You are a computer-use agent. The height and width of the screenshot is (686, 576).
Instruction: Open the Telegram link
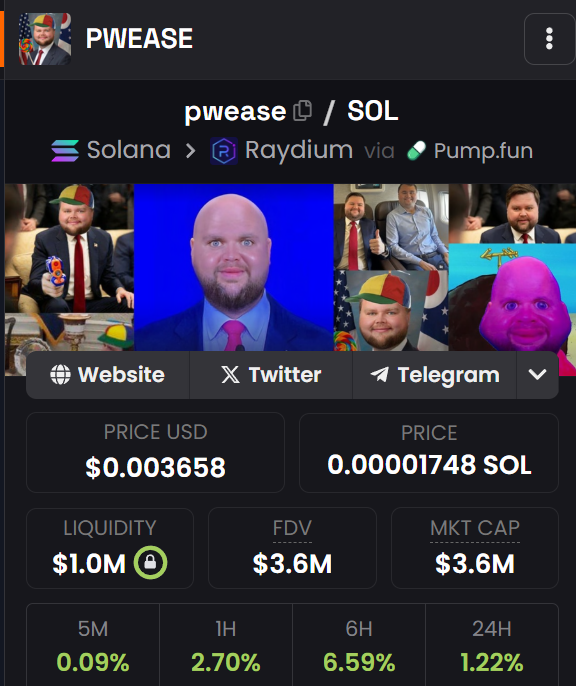coord(435,375)
